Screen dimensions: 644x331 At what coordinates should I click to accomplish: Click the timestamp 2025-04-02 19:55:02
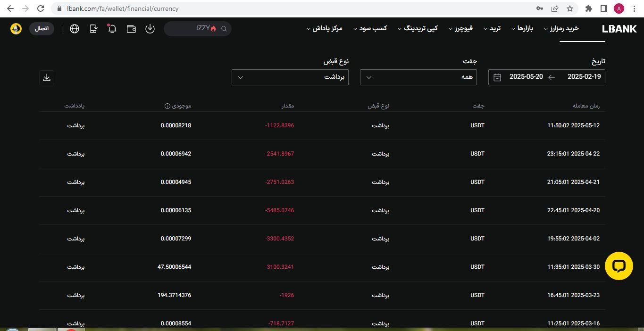click(x=573, y=239)
